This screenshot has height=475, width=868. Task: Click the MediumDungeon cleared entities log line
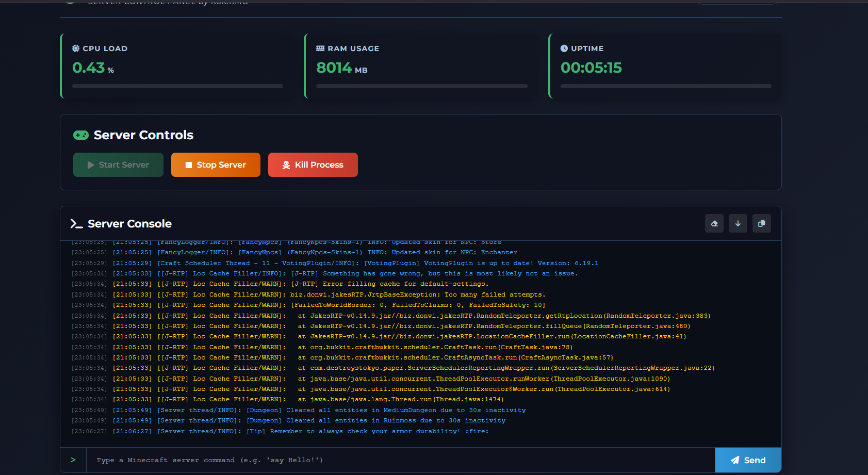tap(299, 410)
